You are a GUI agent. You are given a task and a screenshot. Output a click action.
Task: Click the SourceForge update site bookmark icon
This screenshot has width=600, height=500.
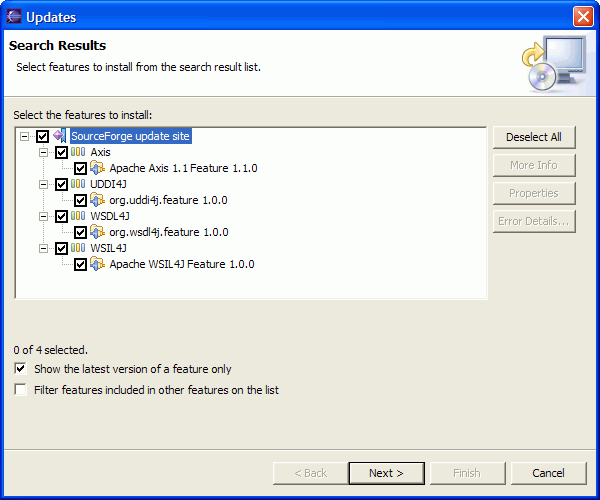tap(59, 136)
